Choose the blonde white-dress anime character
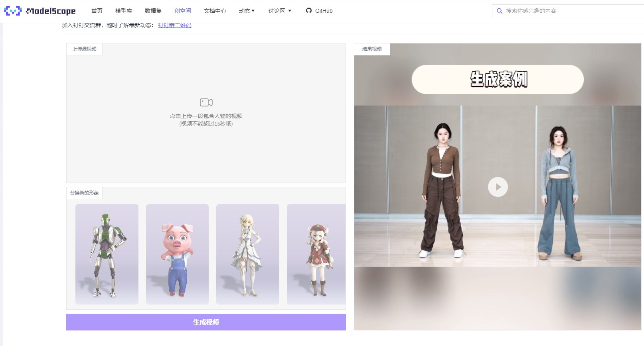Image resolution: width=644 pixels, height=346 pixels. (x=247, y=254)
